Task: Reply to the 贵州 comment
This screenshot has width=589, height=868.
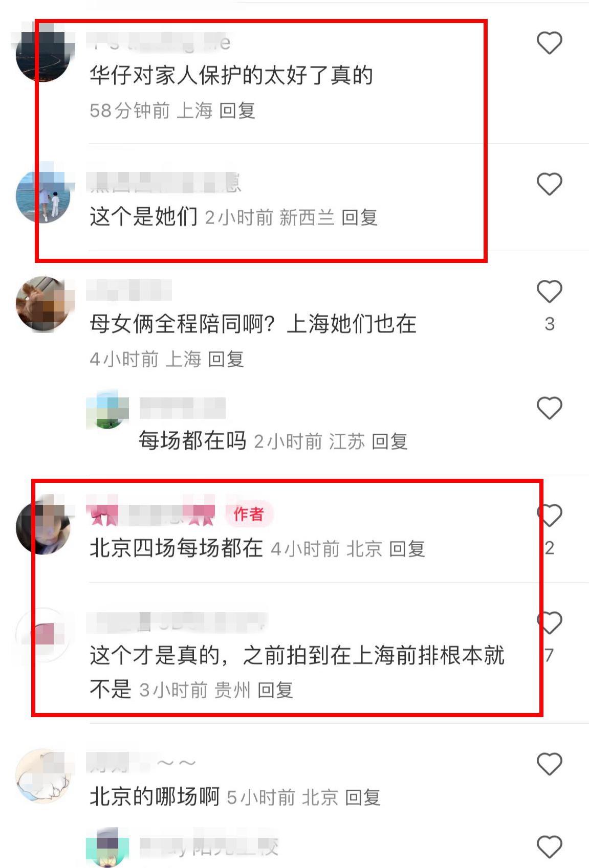Action: click(275, 690)
